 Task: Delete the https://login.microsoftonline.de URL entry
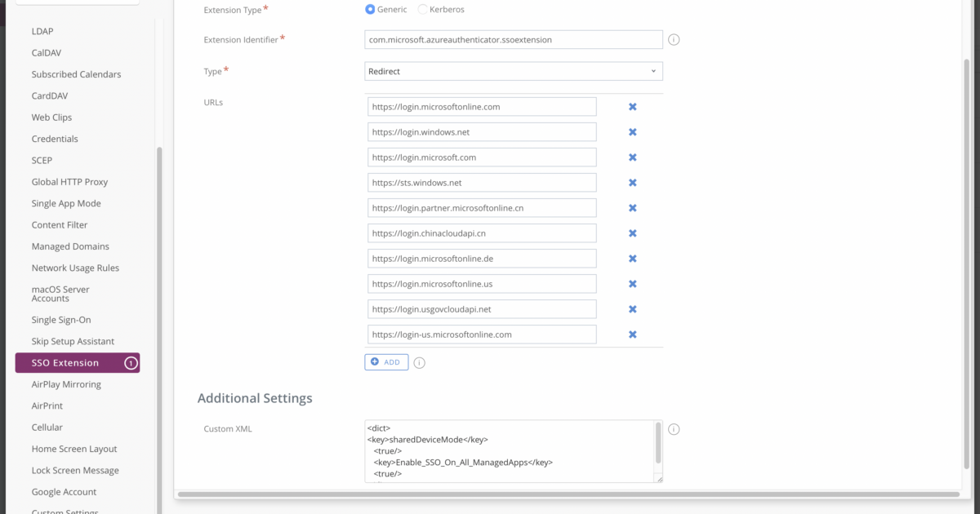pyautogui.click(x=632, y=258)
